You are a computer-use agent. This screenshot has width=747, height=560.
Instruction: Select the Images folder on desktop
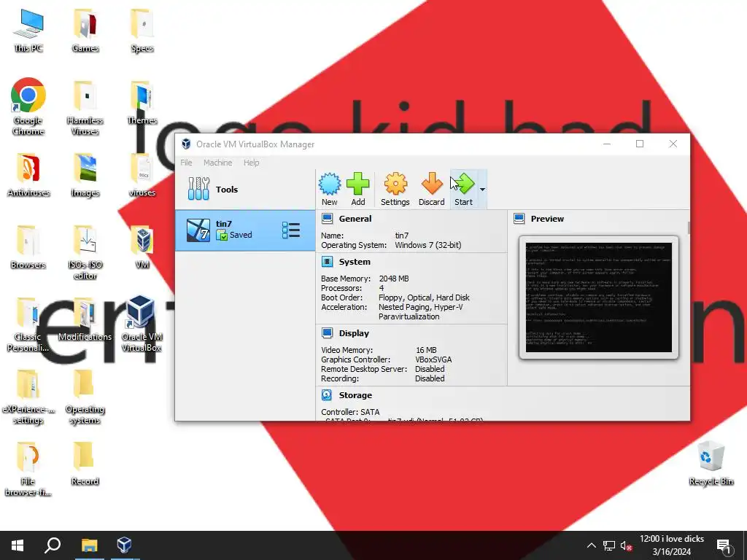[85, 175]
